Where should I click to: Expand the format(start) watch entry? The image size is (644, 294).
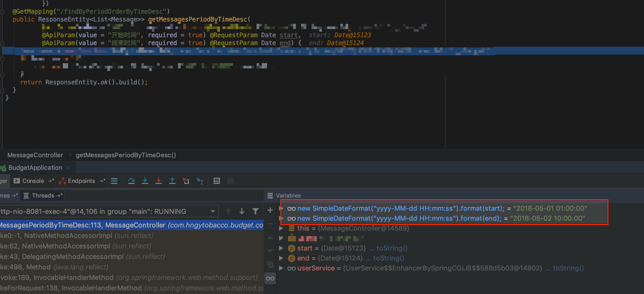281,208
